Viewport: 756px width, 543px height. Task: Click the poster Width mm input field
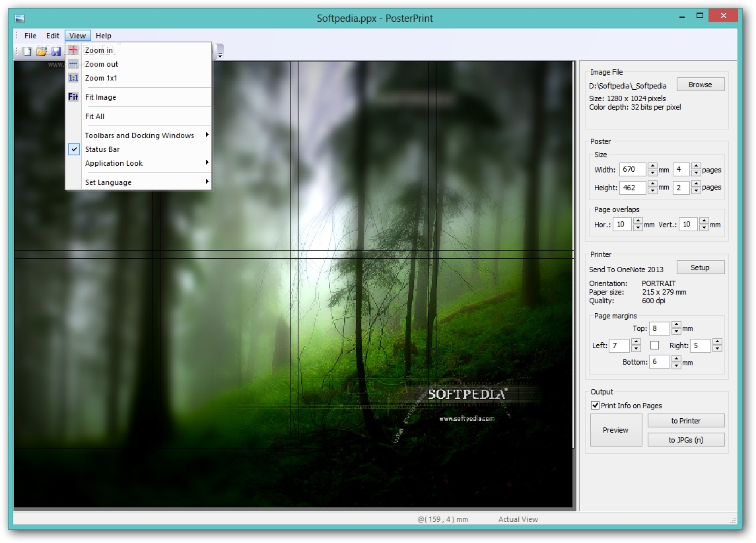(633, 169)
